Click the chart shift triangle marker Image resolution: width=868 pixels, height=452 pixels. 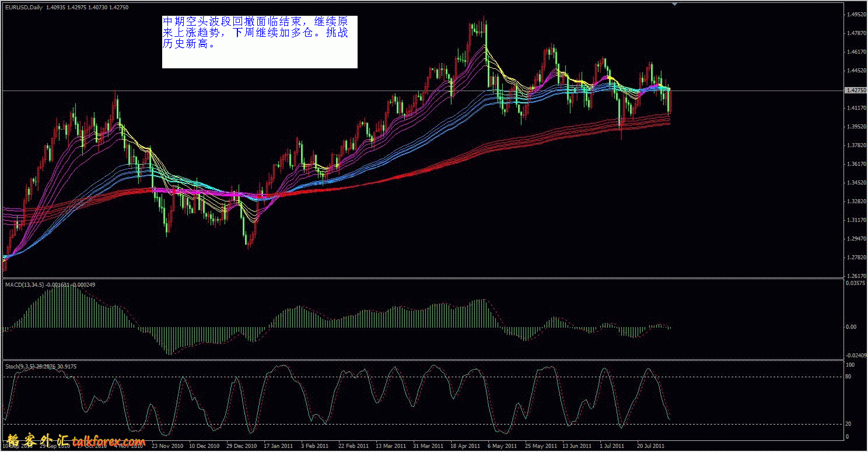click(x=675, y=4)
